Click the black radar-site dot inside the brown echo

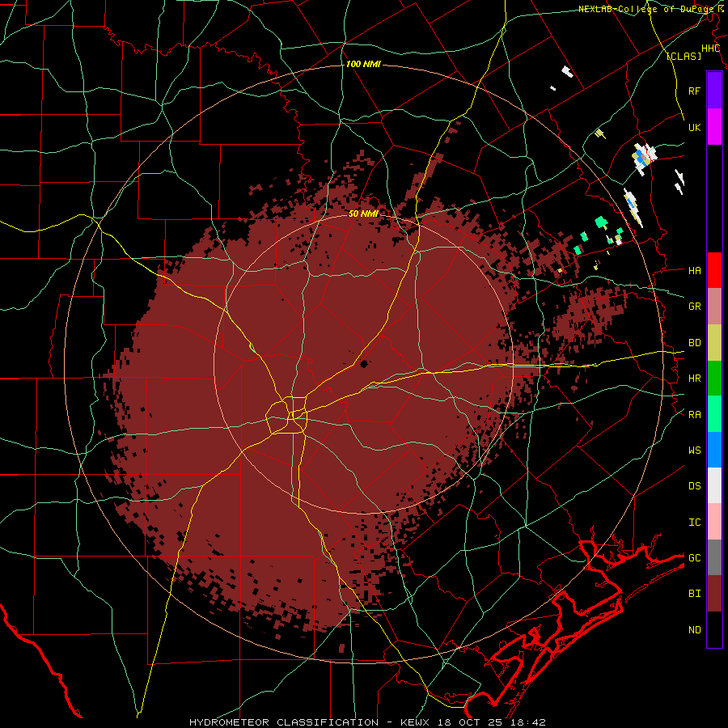tap(363, 363)
